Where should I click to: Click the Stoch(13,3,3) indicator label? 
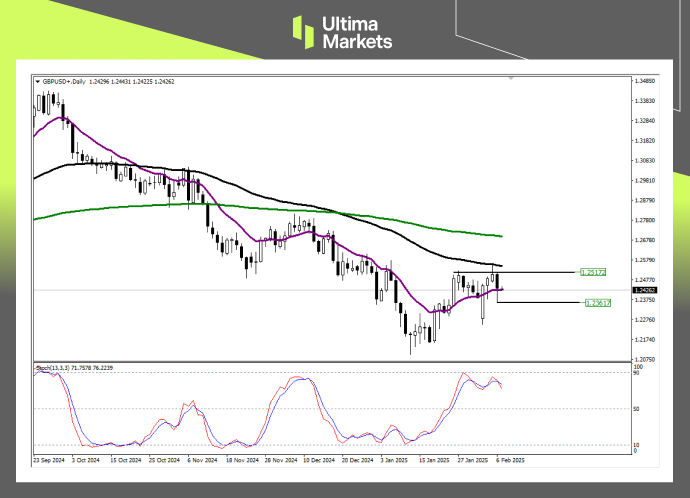pos(62,368)
